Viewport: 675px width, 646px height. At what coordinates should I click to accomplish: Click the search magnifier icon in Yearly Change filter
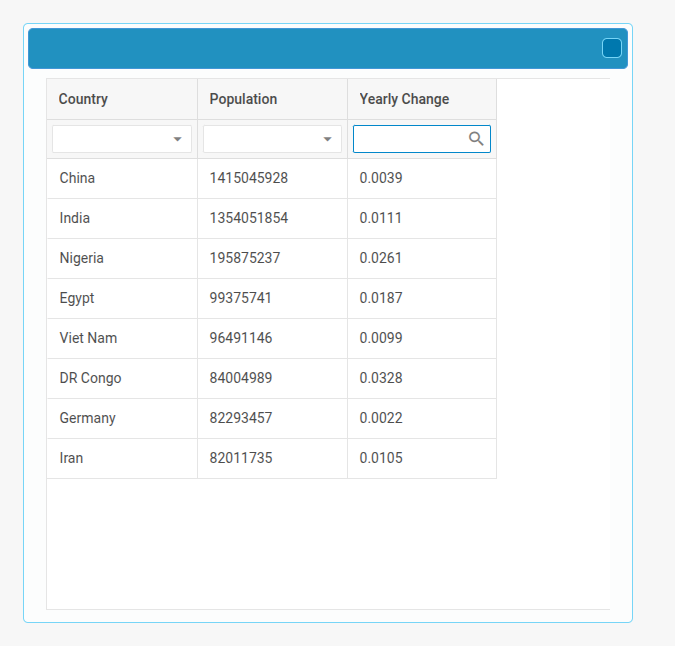[477, 139]
